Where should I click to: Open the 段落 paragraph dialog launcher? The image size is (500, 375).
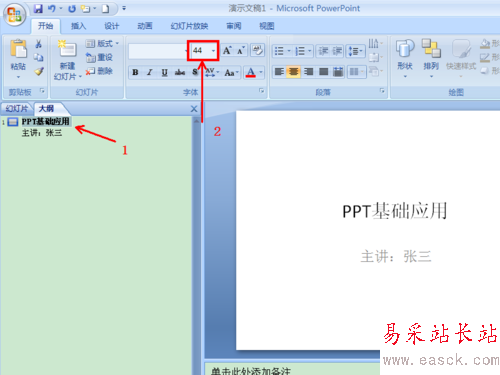click(x=382, y=90)
